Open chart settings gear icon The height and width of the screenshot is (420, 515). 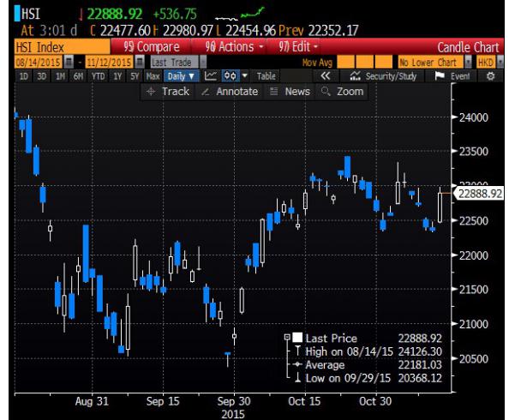point(490,76)
